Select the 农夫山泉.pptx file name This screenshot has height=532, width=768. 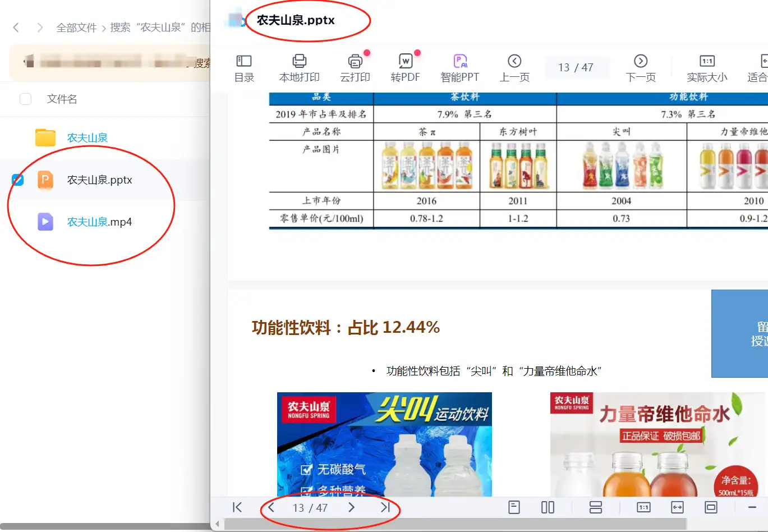(100, 180)
